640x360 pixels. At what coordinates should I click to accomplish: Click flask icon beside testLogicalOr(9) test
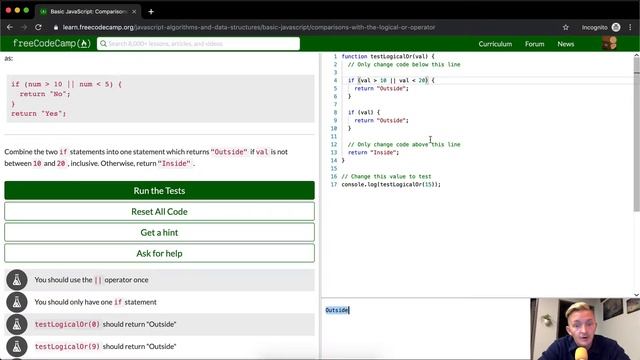click(x=17, y=347)
